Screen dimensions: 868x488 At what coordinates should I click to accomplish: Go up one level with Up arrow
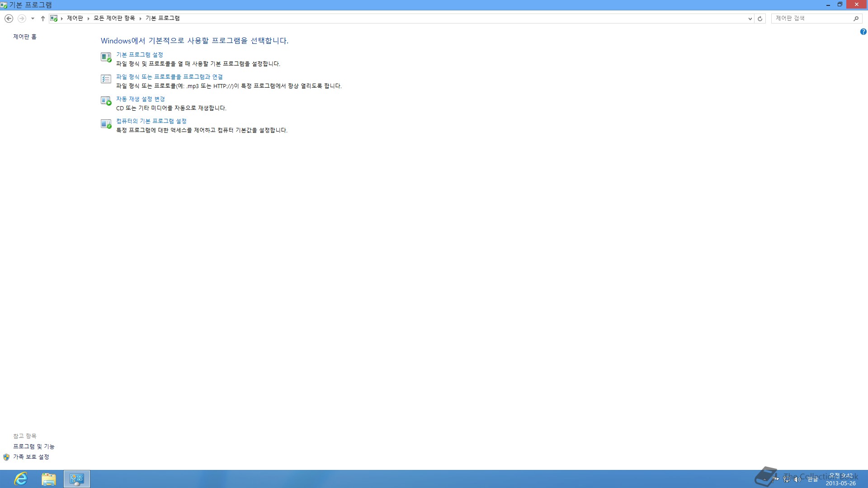43,19
